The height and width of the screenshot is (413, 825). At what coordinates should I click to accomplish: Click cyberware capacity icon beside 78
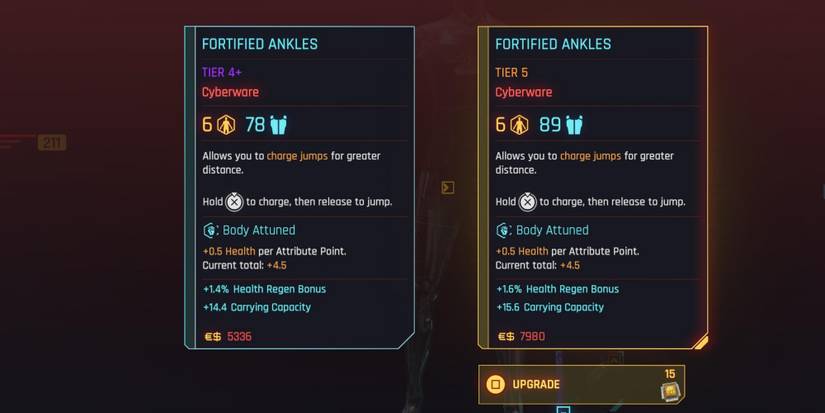(x=279, y=125)
